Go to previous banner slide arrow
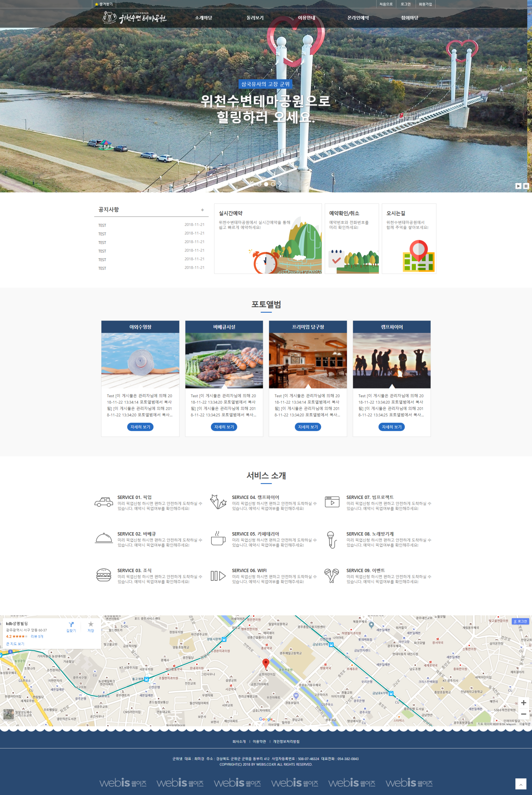532x795 pixels. point(252,184)
